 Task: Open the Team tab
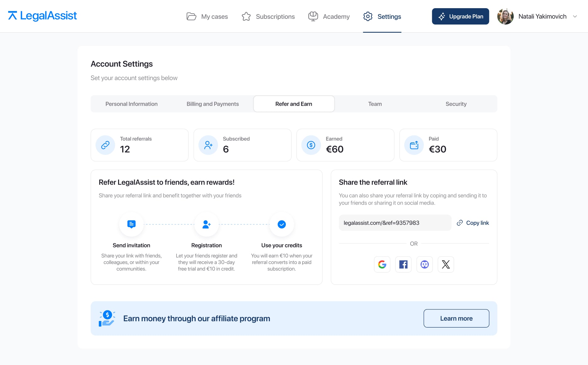click(375, 104)
